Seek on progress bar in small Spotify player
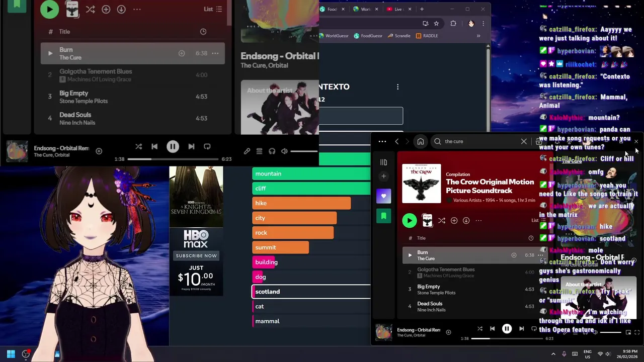 coord(506,338)
